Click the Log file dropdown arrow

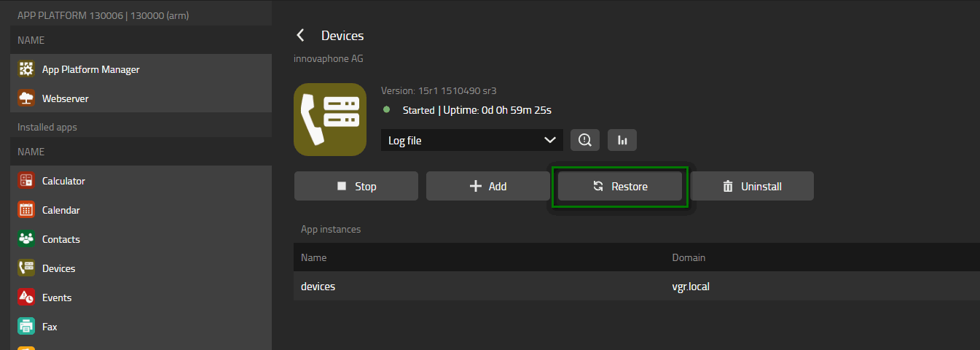[x=550, y=140]
